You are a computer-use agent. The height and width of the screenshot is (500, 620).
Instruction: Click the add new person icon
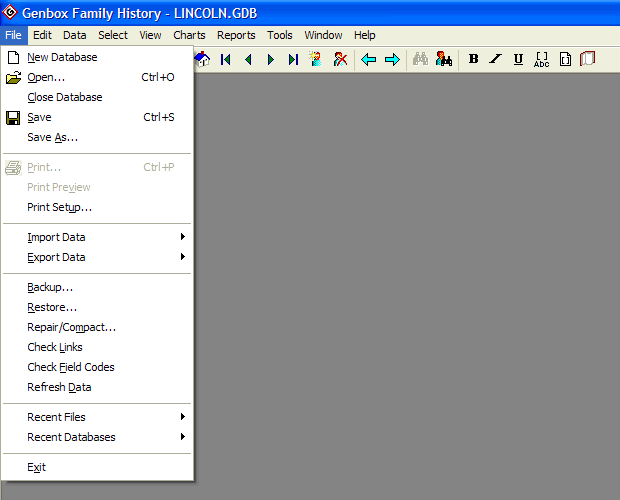click(317, 60)
